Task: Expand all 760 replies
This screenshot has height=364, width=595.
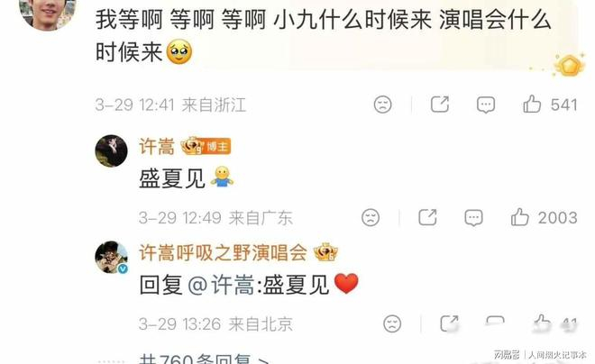Action: (x=205, y=359)
